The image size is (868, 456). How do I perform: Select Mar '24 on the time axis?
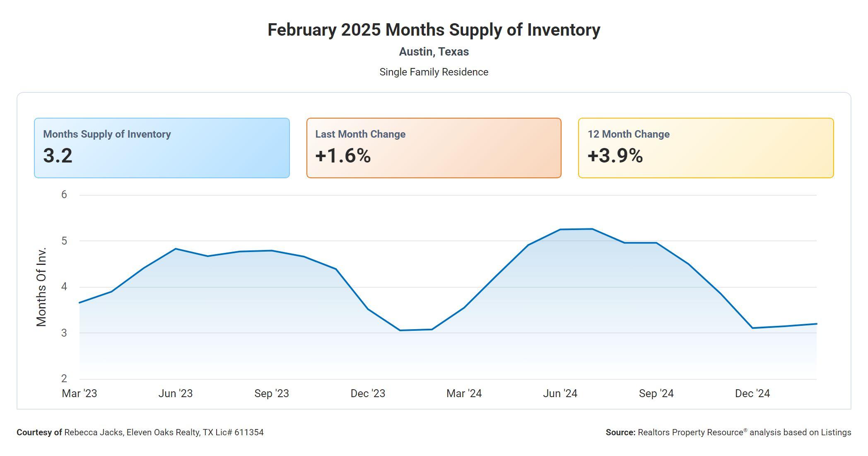coord(464,393)
